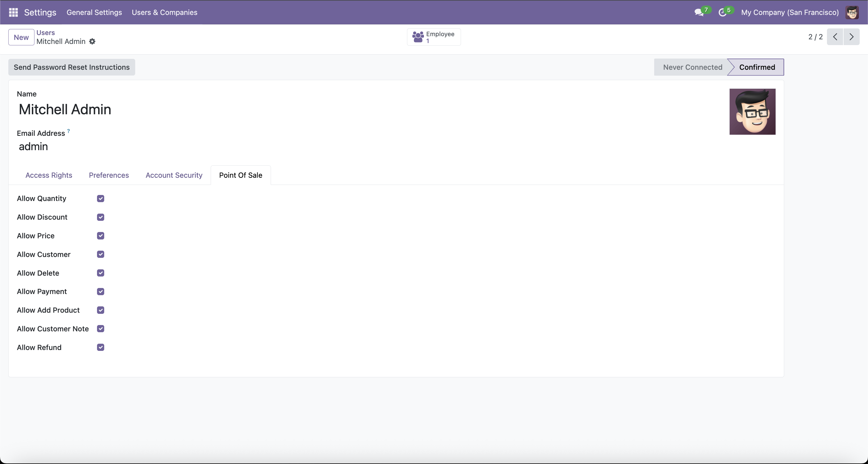Click the Allow Customer Note label
This screenshot has width=868, height=464.
click(x=53, y=328)
